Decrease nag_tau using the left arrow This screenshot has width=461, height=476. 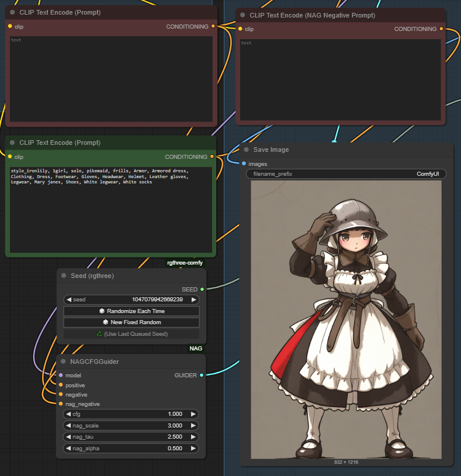[68, 437]
